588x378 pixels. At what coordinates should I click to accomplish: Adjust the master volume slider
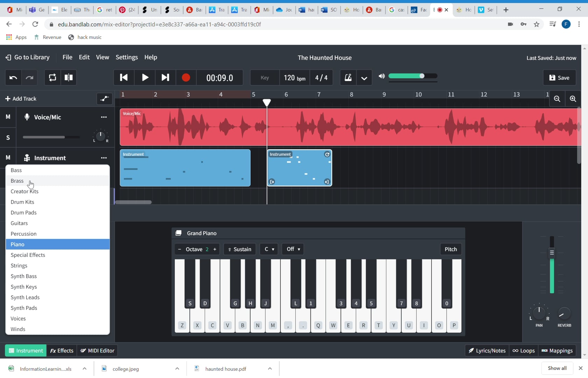point(422,76)
